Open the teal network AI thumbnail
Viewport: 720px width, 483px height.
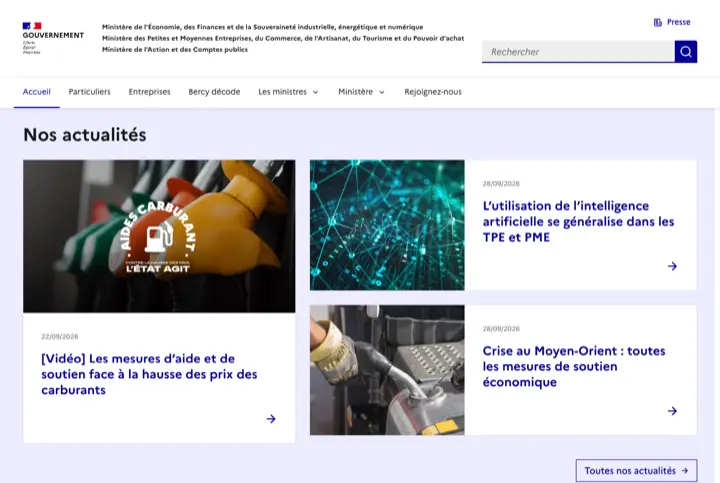coord(387,225)
